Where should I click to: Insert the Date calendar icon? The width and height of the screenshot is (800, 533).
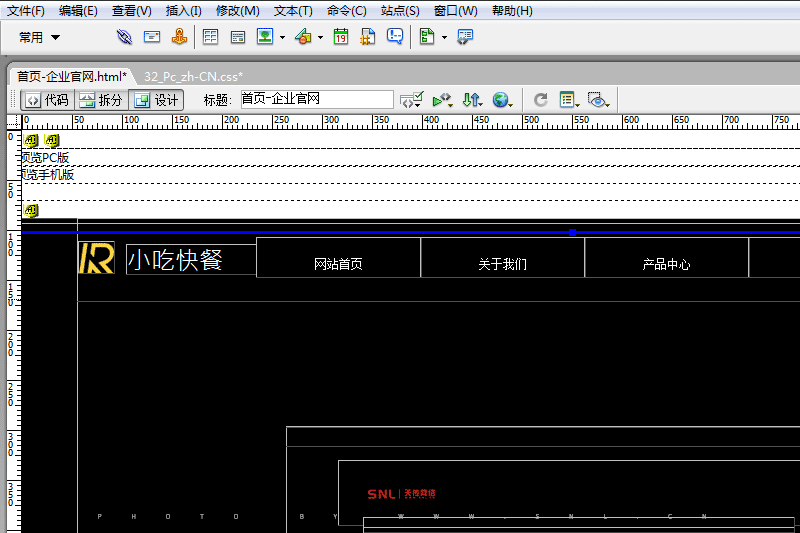pos(341,37)
